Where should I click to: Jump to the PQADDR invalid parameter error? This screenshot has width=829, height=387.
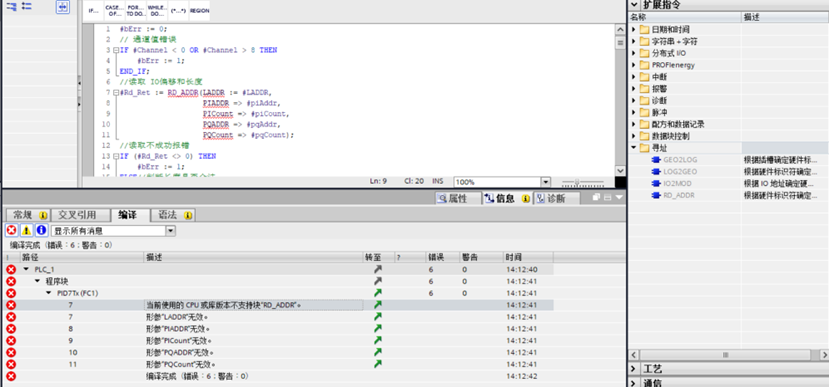click(377, 352)
